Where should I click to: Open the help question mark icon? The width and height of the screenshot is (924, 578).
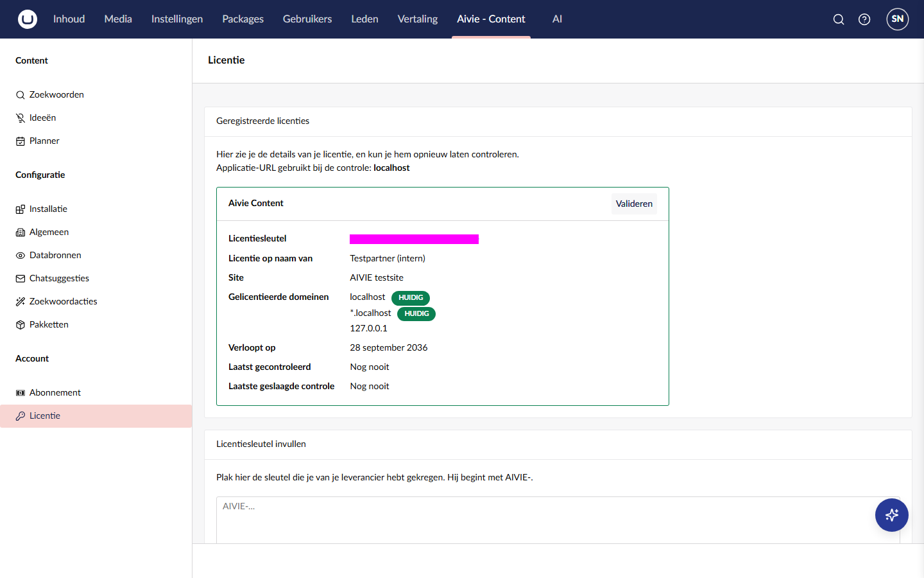864,19
